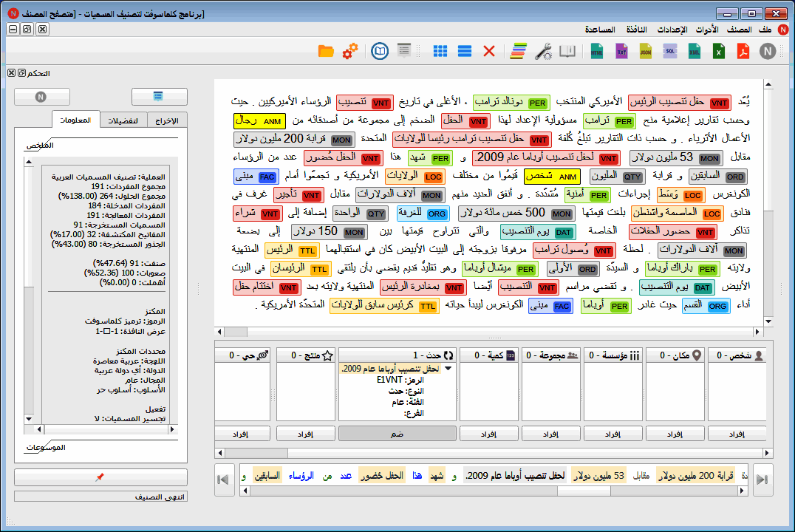This screenshot has width=795, height=532.
Task: Click the الملخص section header
Action: point(40,145)
